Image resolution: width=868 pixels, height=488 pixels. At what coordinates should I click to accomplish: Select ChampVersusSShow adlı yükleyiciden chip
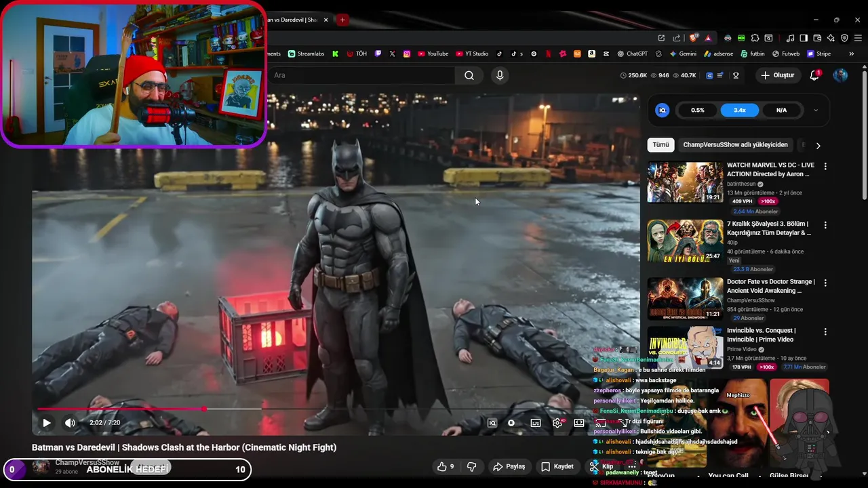736,145
